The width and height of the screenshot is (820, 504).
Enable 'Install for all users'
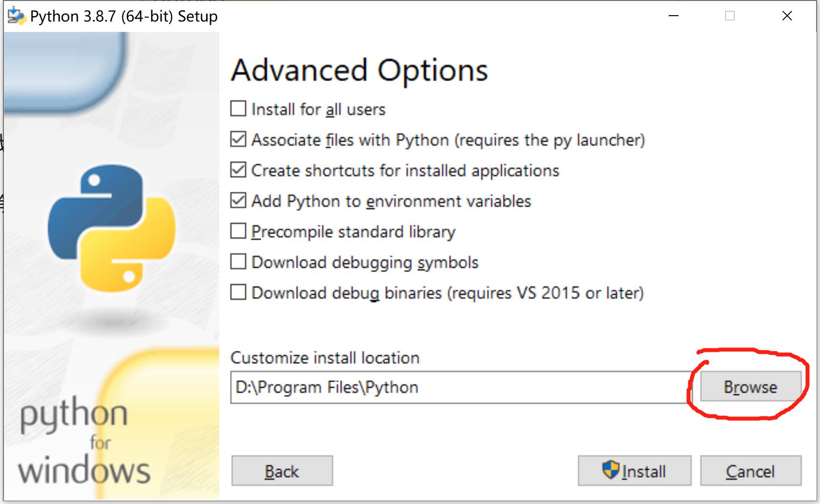[x=238, y=109]
